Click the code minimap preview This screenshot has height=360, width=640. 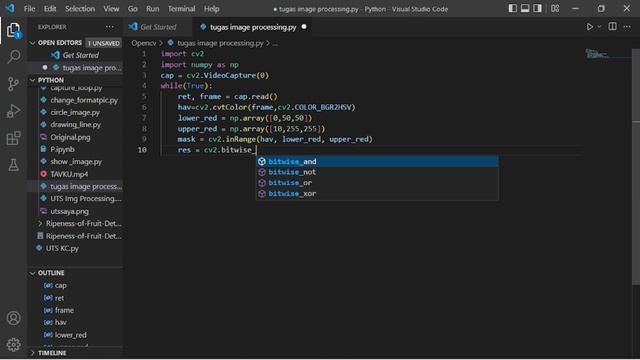(598, 53)
